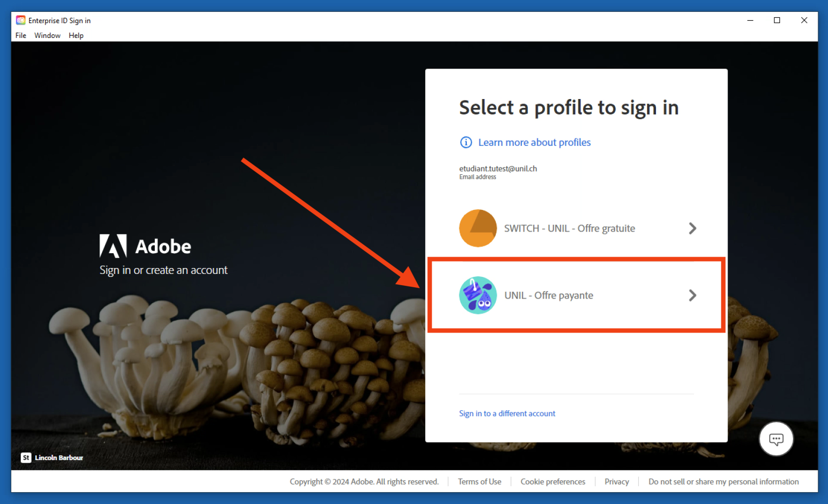Open the Help menu
The width and height of the screenshot is (828, 504).
point(76,35)
